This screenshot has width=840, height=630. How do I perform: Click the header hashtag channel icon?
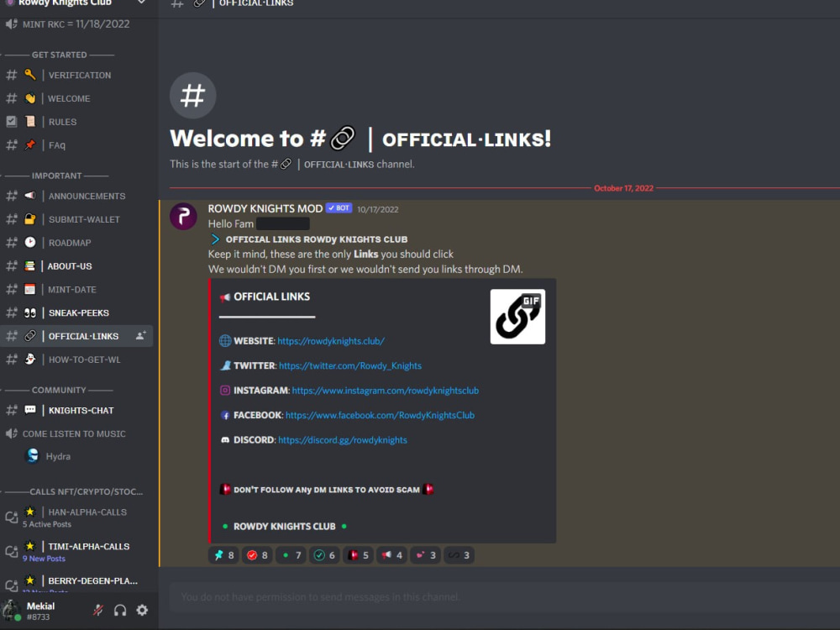click(177, 3)
